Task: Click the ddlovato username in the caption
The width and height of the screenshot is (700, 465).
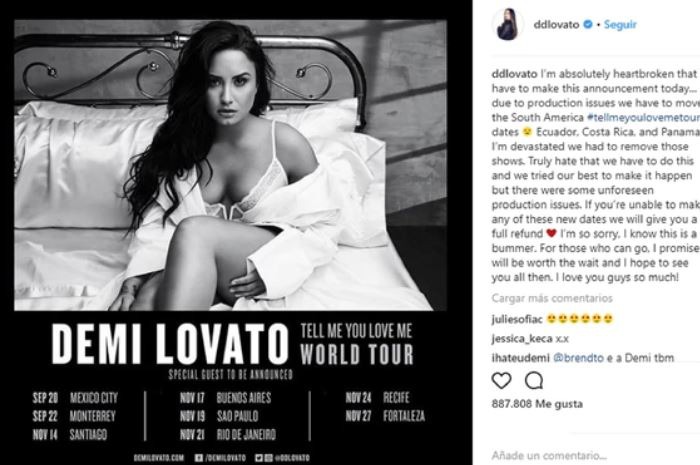Action: coord(514,74)
